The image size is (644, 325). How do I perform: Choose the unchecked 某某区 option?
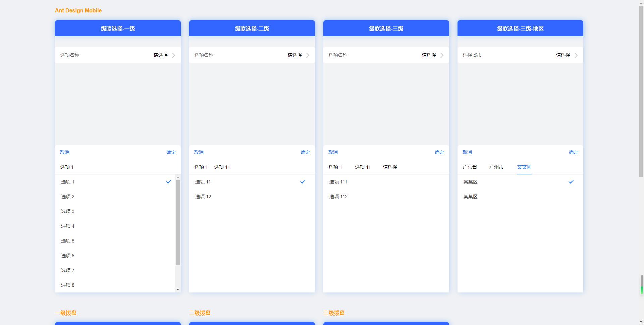pos(520,197)
